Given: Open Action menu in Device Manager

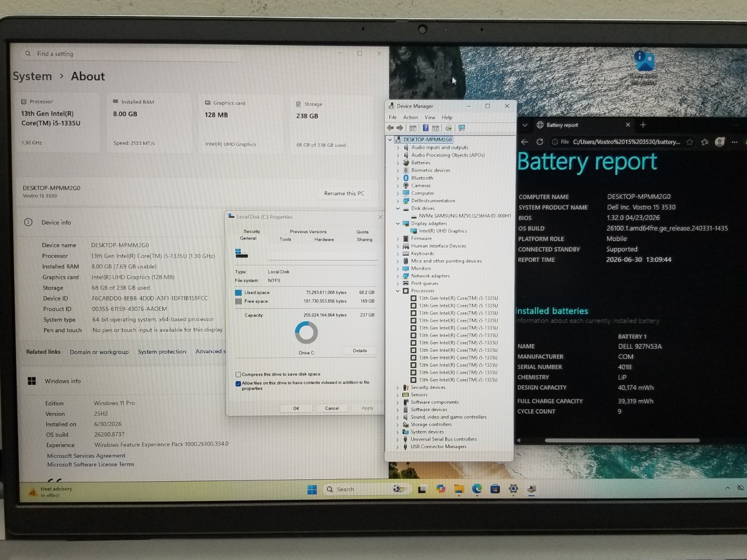Looking at the screenshot, I should click(410, 118).
